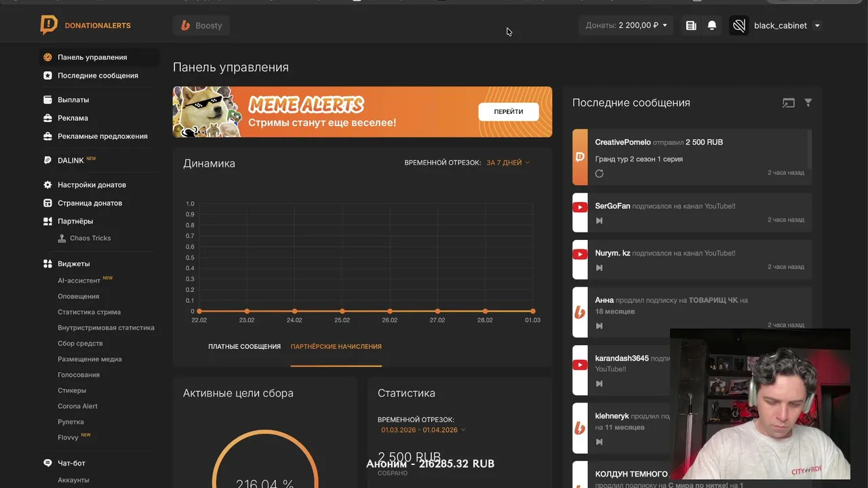Open messages widget window icon
Screen dimensions: 868x488
(x=789, y=103)
